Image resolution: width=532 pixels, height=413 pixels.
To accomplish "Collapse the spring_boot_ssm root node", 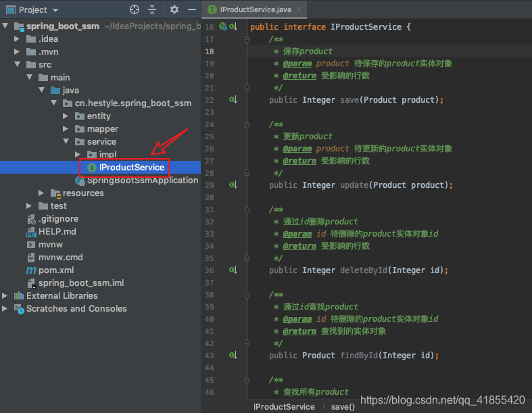I will tap(5, 26).
